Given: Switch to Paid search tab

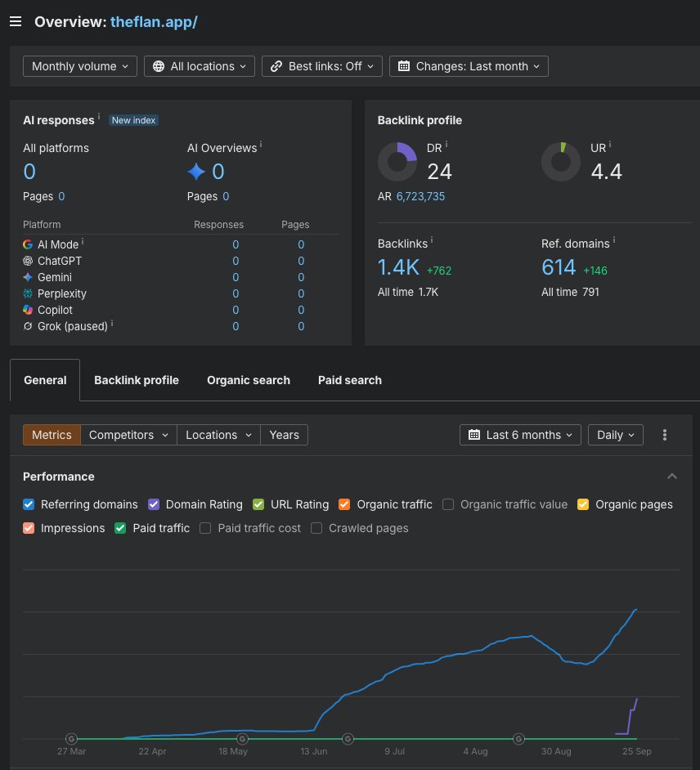Looking at the screenshot, I should pos(350,380).
